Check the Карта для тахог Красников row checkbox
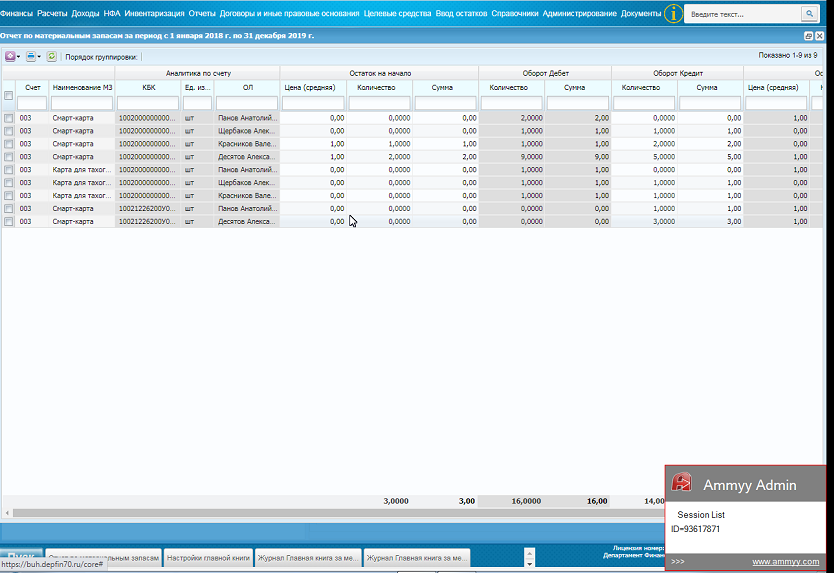The height and width of the screenshot is (573, 834). 9,196
